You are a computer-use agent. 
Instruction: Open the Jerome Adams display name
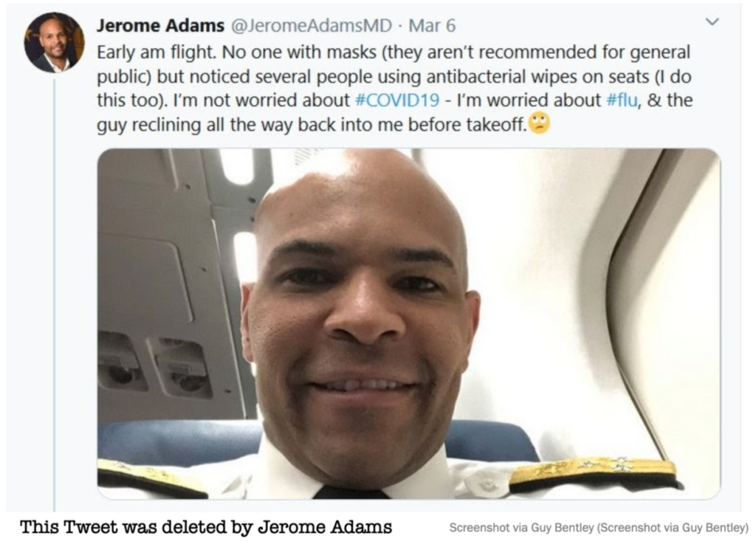point(160,26)
